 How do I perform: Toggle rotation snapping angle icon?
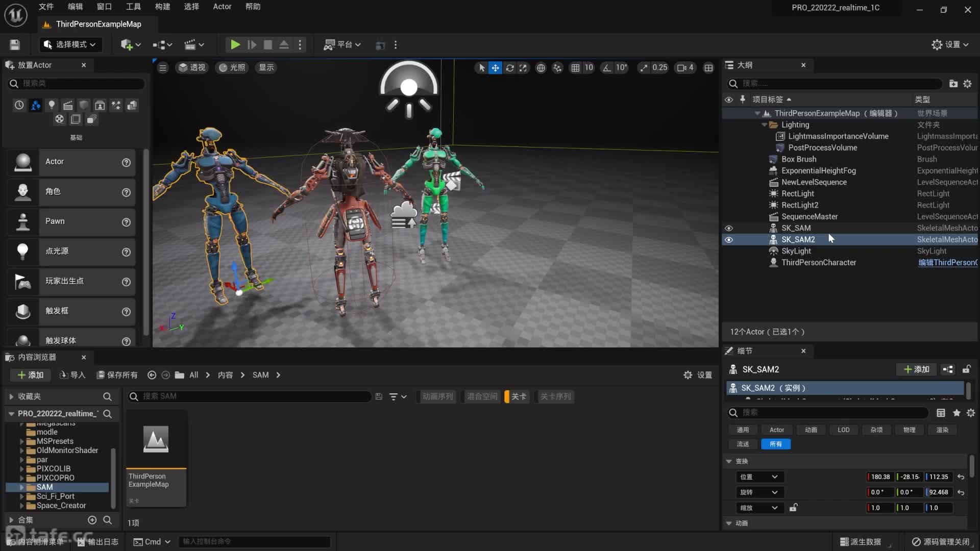pos(606,67)
